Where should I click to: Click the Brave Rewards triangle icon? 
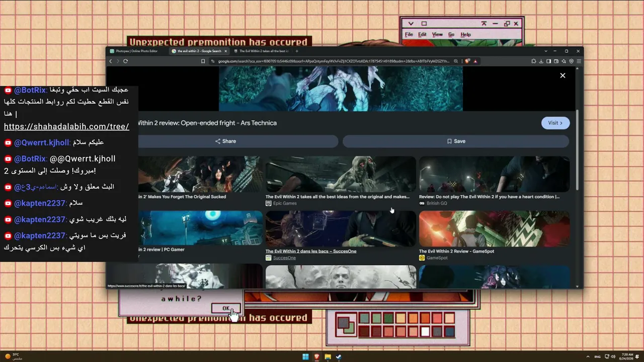tap(475, 61)
